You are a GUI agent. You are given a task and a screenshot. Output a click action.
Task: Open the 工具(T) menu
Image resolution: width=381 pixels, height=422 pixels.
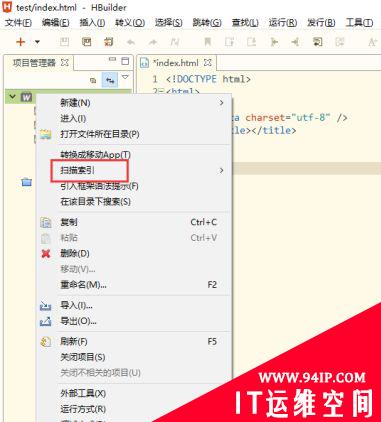[x=359, y=23]
